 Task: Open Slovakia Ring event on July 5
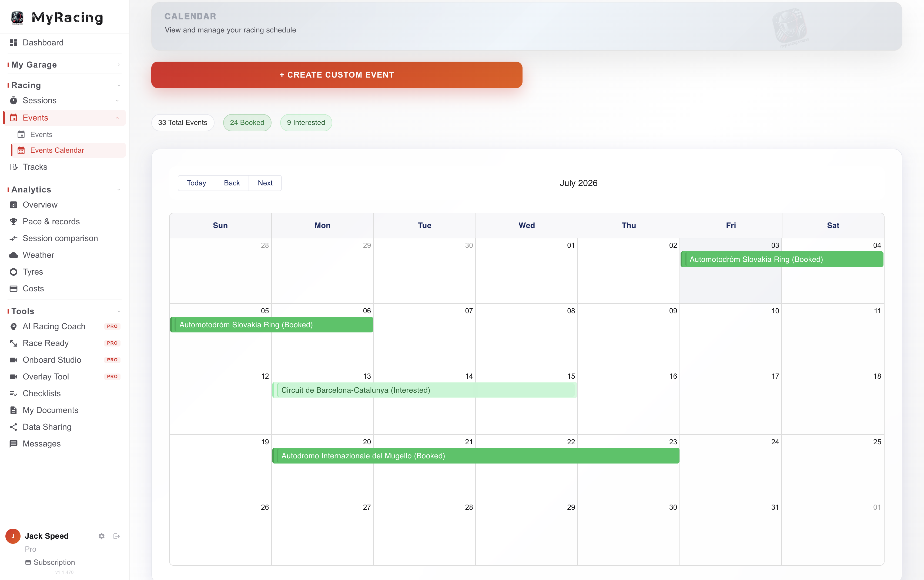coord(272,325)
